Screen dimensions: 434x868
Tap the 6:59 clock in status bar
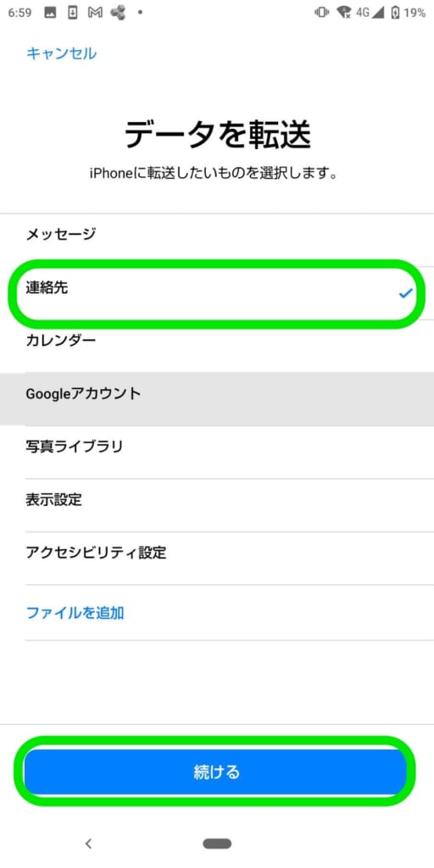point(20,14)
